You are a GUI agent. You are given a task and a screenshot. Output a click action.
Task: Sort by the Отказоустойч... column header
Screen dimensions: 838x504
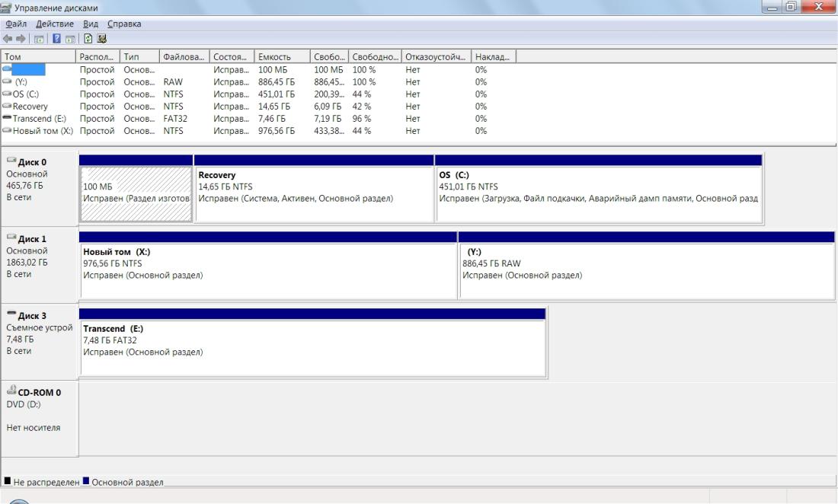(436, 56)
